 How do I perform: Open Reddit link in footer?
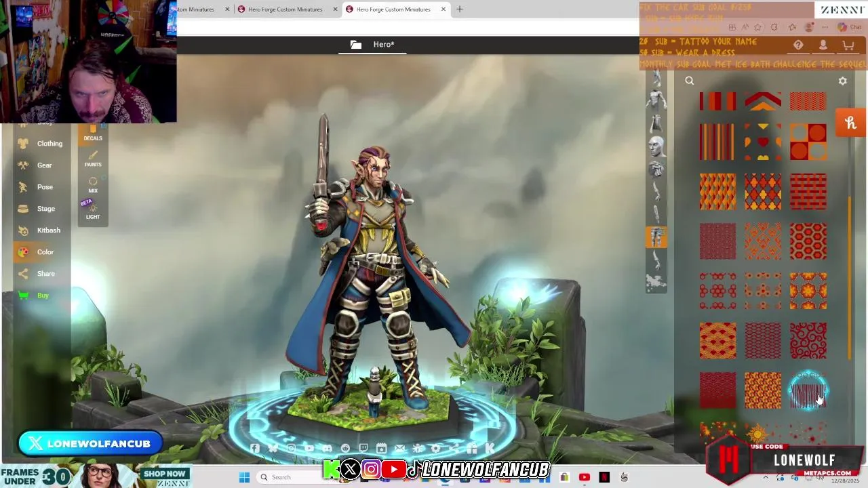(x=345, y=448)
